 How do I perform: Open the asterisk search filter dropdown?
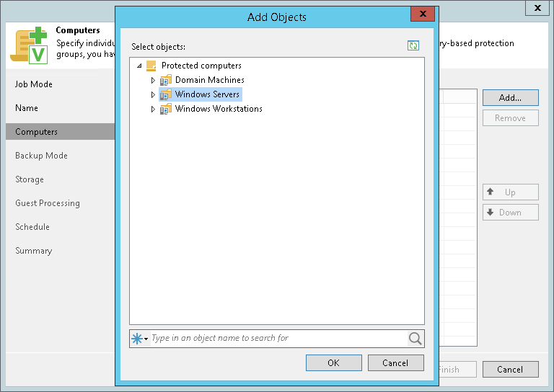tap(139, 339)
